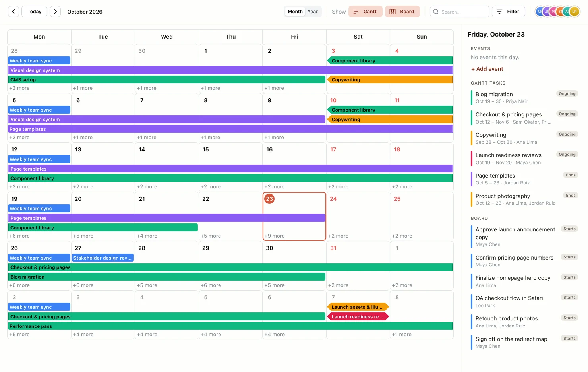The image size is (588, 372).
Task: Open Finalize homepage hero copy card
Action: [x=524, y=281]
